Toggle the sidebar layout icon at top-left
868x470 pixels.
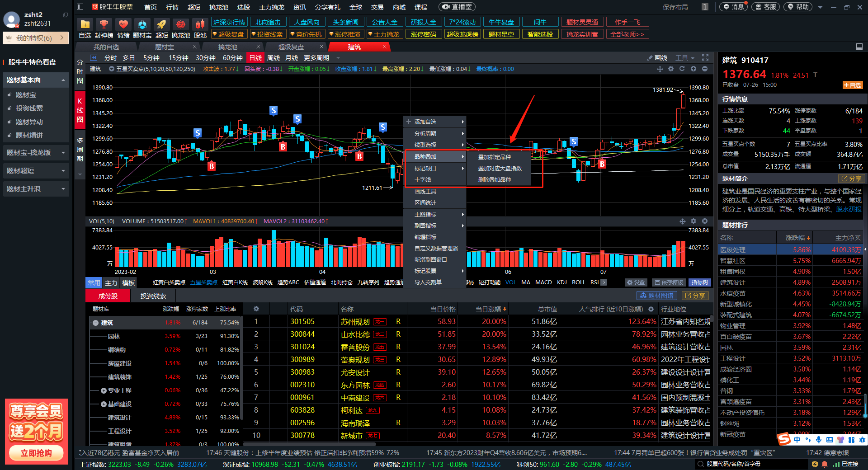[80, 7]
